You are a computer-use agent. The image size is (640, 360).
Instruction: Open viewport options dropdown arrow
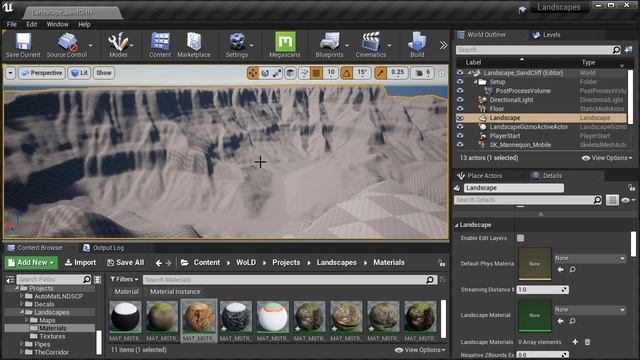click(10, 73)
